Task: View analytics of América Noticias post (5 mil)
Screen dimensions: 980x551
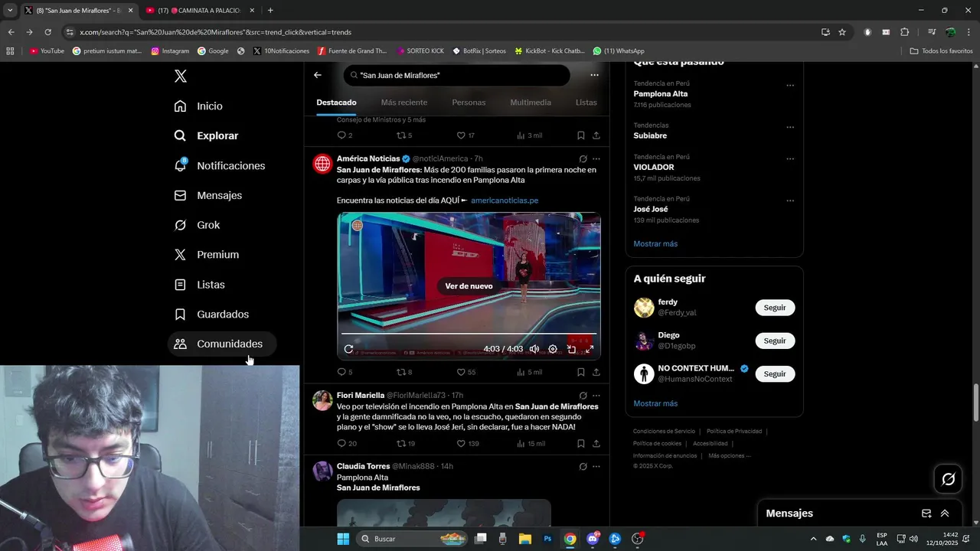Action: point(529,372)
